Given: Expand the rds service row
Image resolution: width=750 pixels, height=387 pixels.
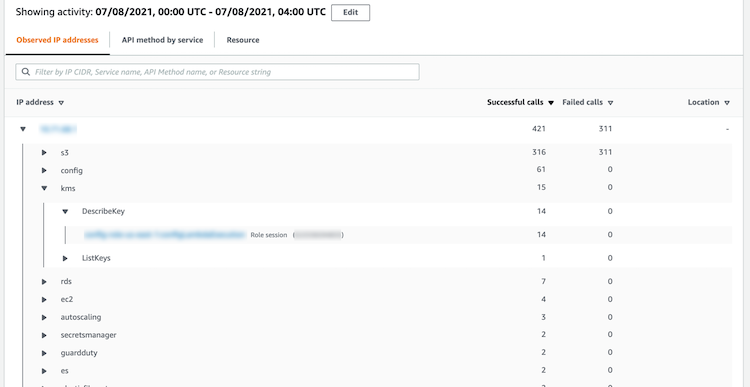Looking at the screenshot, I should click(44, 282).
